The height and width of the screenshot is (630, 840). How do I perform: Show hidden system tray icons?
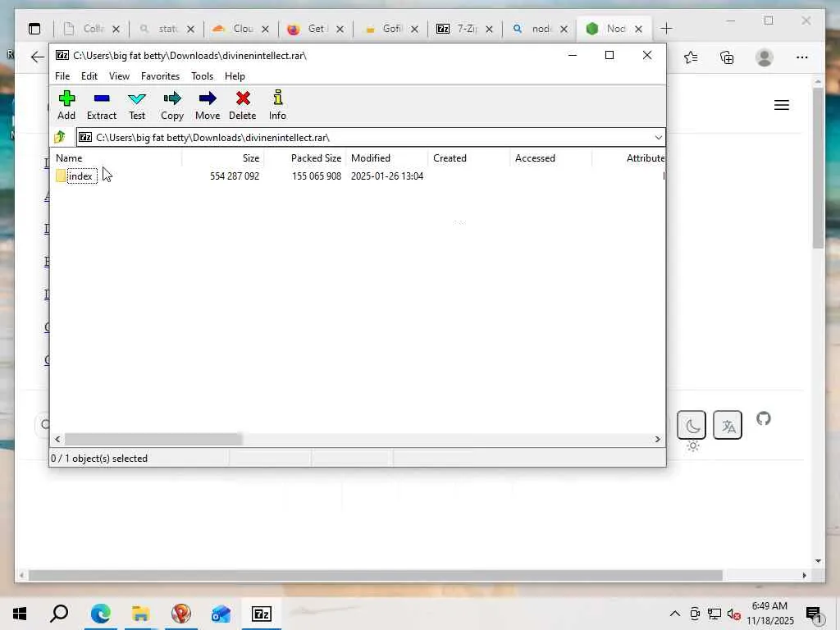675,614
